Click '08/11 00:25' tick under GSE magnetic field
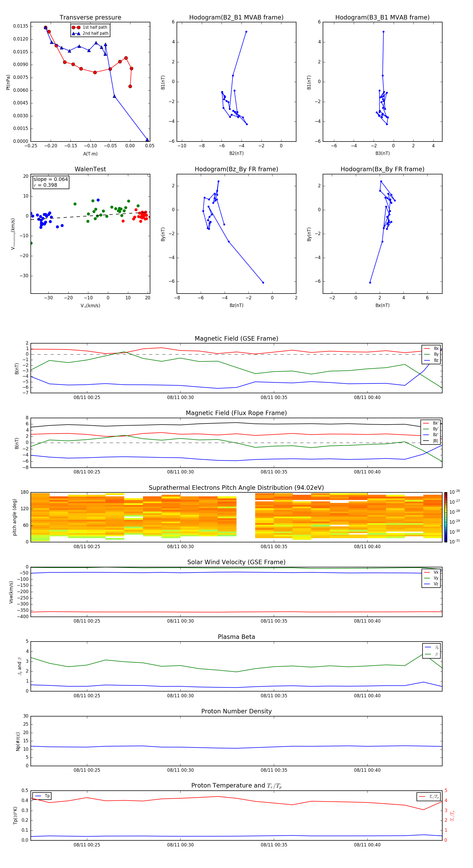Image resolution: width=473 pixels, height=868 pixels. 87,398
